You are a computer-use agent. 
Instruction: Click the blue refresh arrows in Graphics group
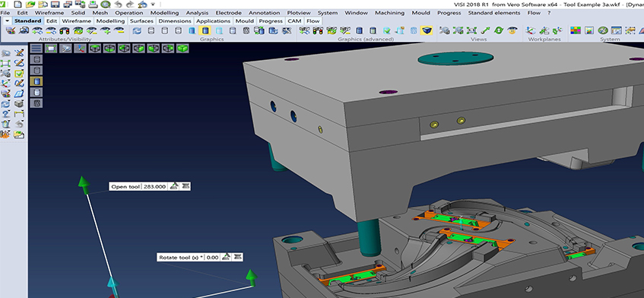[x=137, y=30]
